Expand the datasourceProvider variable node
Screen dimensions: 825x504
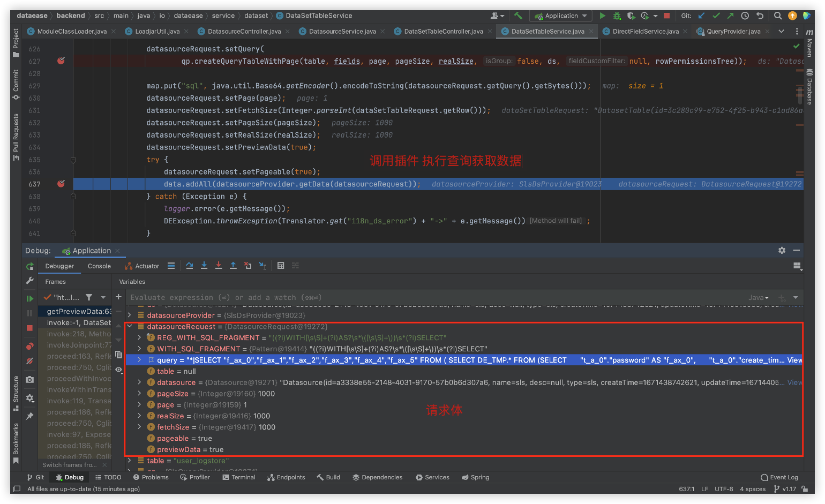pyautogui.click(x=130, y=315)
